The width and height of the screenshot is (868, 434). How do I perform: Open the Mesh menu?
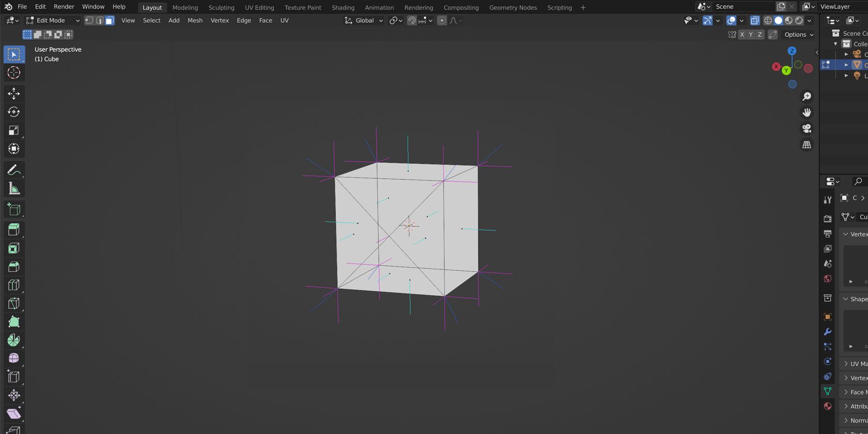[195, 21]
